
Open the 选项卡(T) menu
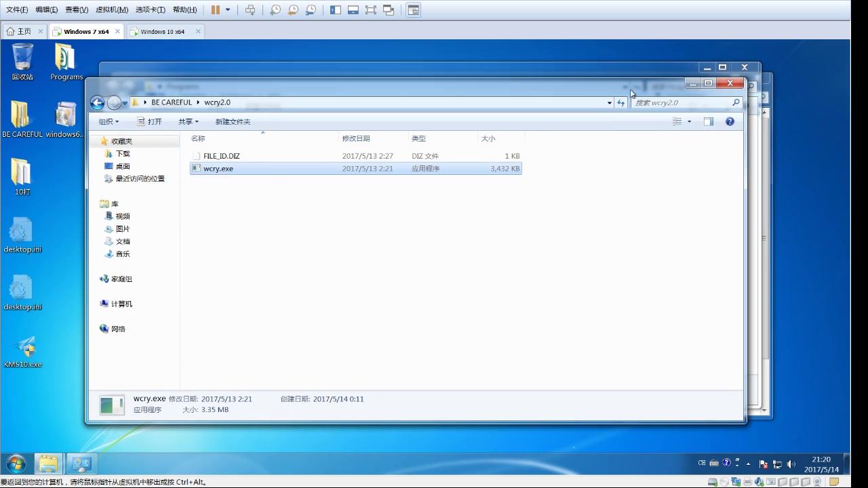coord(150,10)
